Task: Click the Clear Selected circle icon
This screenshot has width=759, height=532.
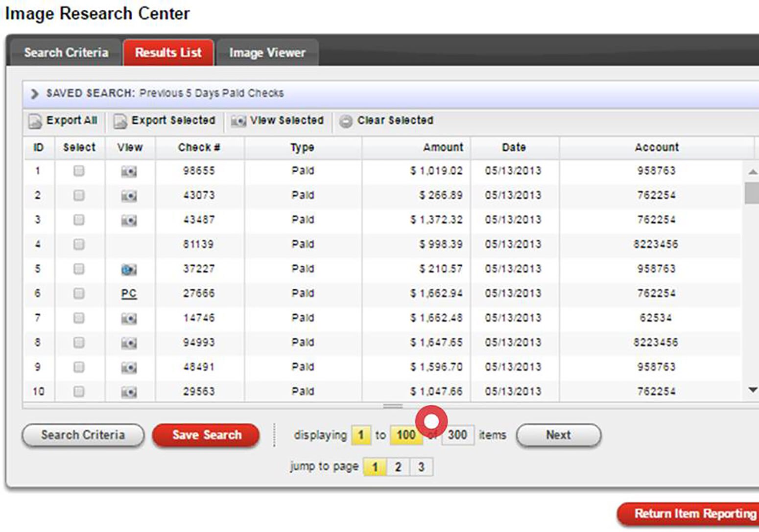Action: [346, 121]
